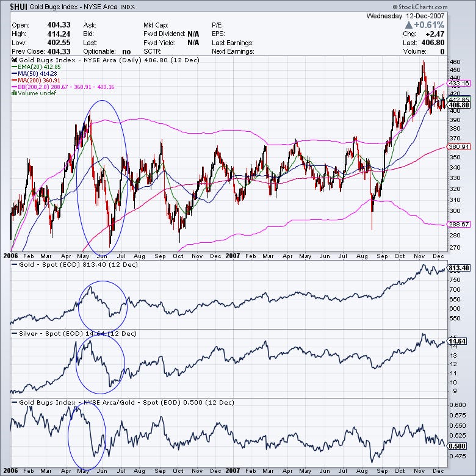Click the Next Earnings label
This screenshot has width=476, height=476.
pyautogui.click(x=233, y=51)
